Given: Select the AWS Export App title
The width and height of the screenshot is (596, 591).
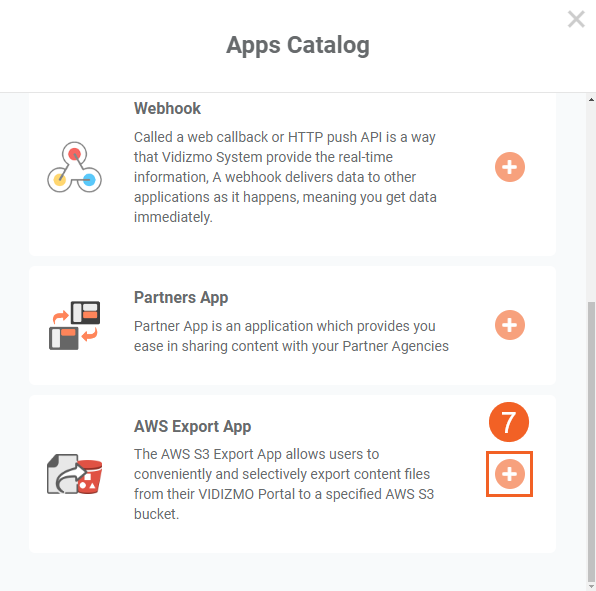Looking at the screenshot, I should coord(192,426).
